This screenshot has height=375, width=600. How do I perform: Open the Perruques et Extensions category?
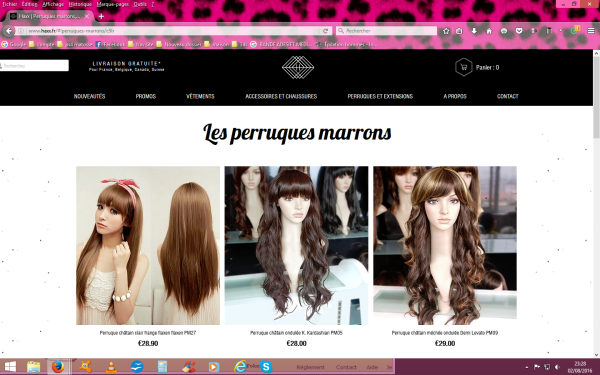click(x=380, y=96)
